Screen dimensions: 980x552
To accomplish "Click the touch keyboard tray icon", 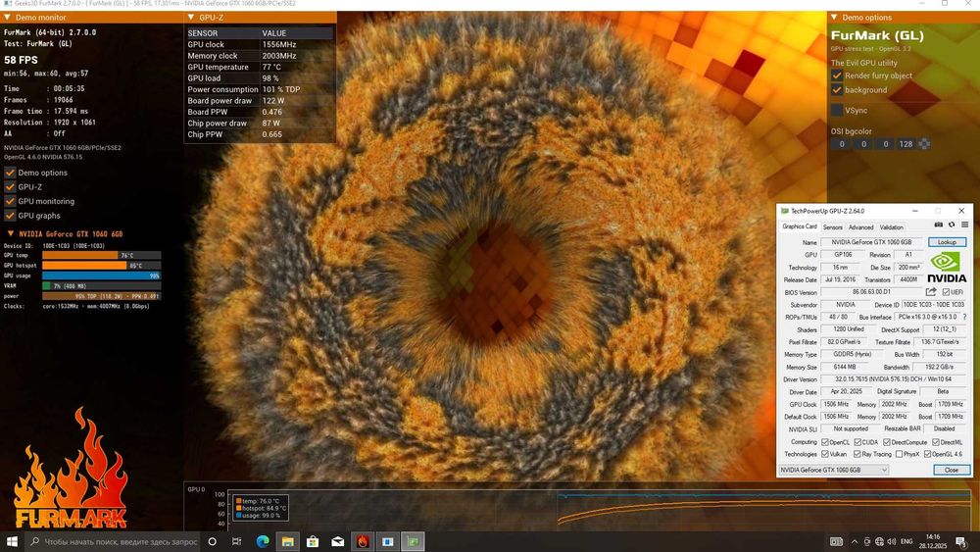I will coord(836,541).
